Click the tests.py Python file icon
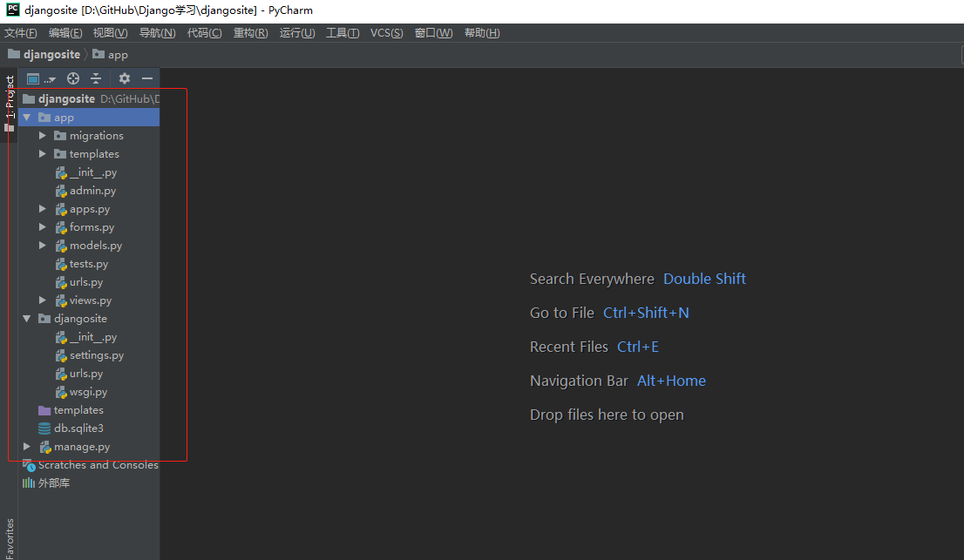This screenshot has width=964, height=560. (61, 264)
